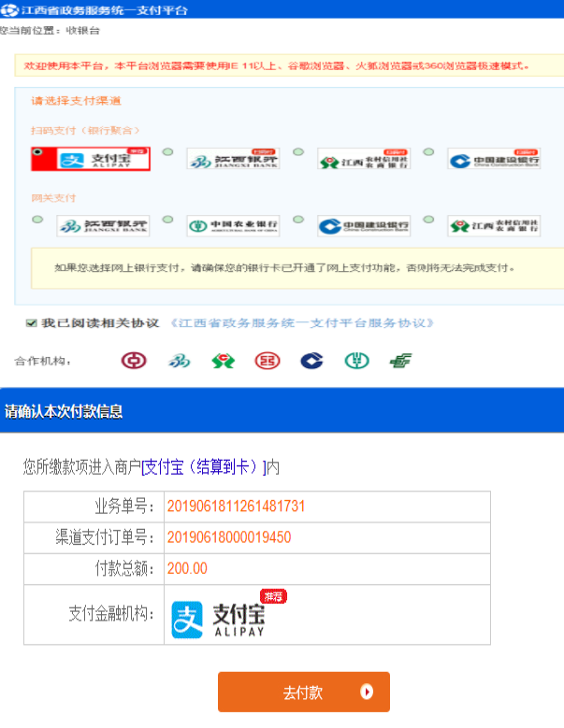Click the 付款总额 label cell
The width and height of the screenshot is (564, 728).
click(x=94, y=569)
